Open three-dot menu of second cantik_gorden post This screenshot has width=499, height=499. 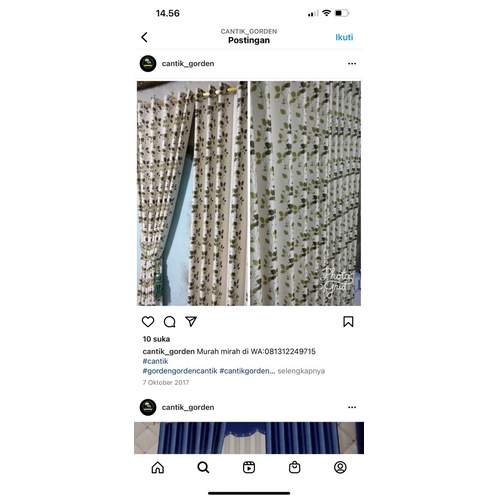coord(352,407)
